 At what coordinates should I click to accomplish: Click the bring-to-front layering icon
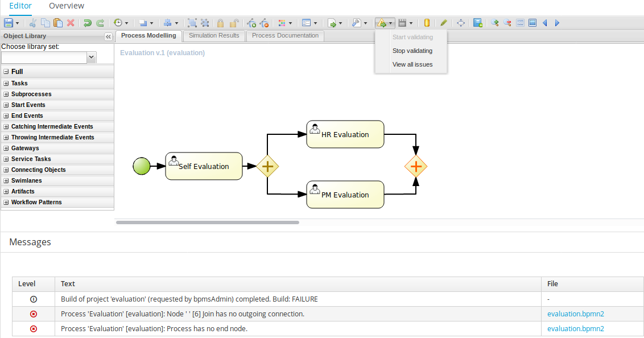coord(143,23)
